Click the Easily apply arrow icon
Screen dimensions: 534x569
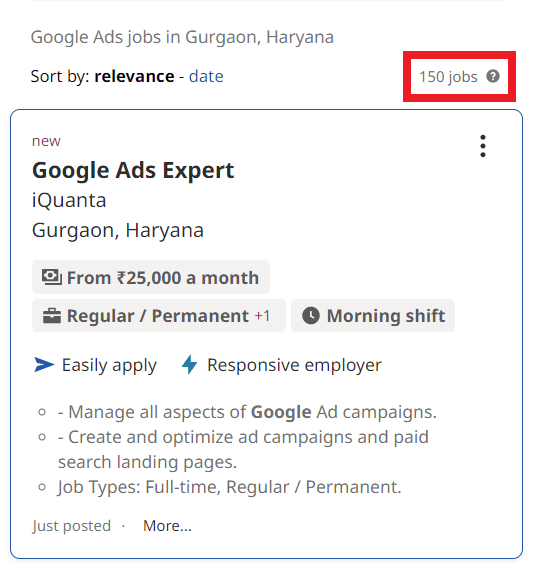(44, 365)
